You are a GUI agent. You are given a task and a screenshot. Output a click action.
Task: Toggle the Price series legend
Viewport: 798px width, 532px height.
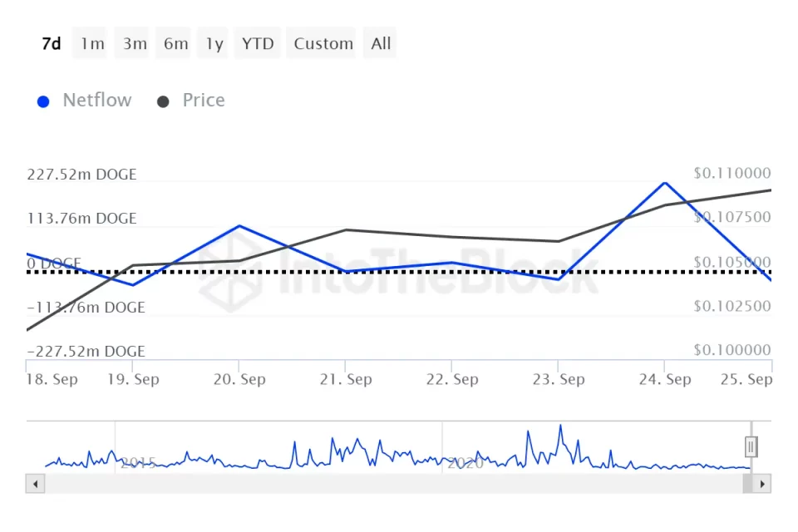point(204,101)
